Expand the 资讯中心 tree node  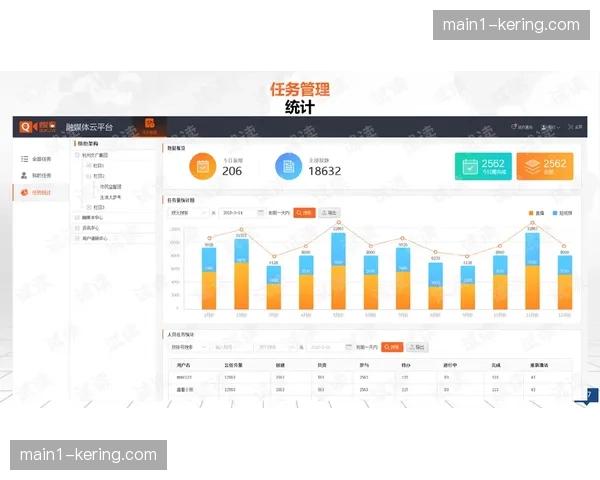pyautogui.click(x=77, y=228)
